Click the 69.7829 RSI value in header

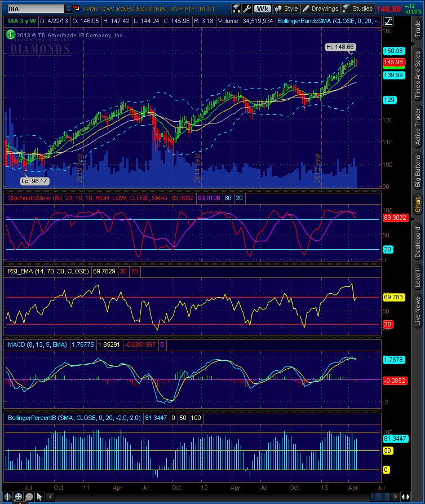pos(104,271)
